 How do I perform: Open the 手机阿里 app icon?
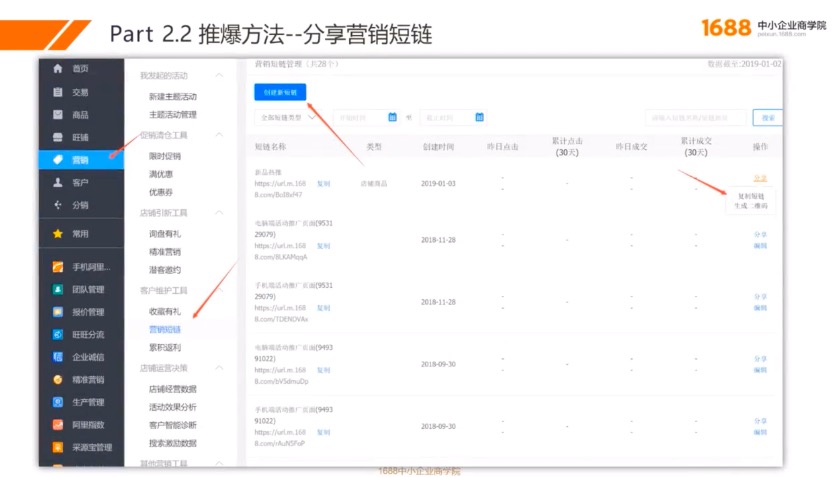coord(58,267)
